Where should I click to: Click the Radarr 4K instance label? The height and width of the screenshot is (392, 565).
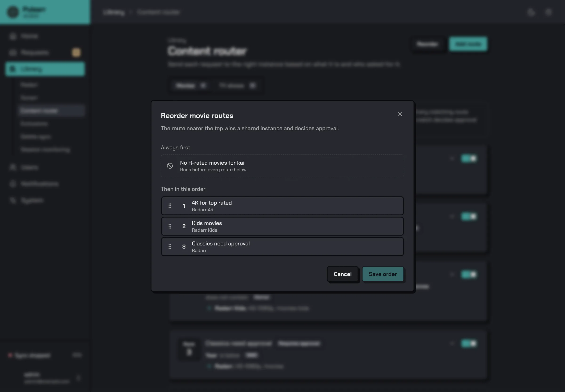pyautogui.click(x=202, y=210)
